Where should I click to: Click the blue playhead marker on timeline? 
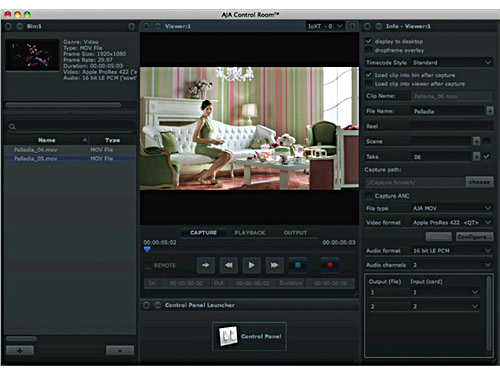tap(147, 249)
